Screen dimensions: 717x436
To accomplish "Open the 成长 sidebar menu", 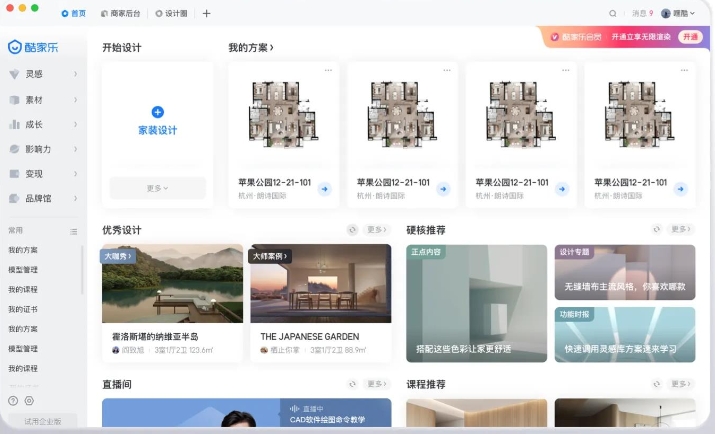I will 43,124.
